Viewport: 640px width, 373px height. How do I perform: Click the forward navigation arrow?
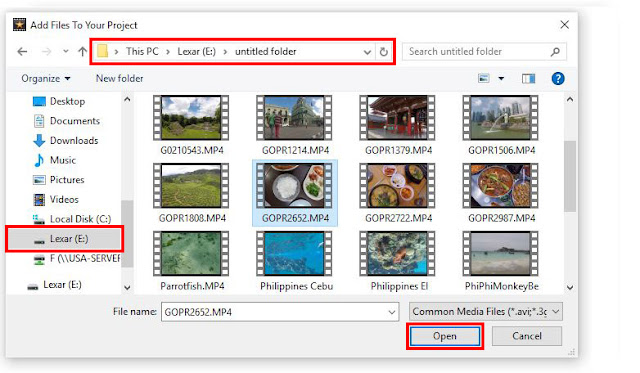point(47,51)
